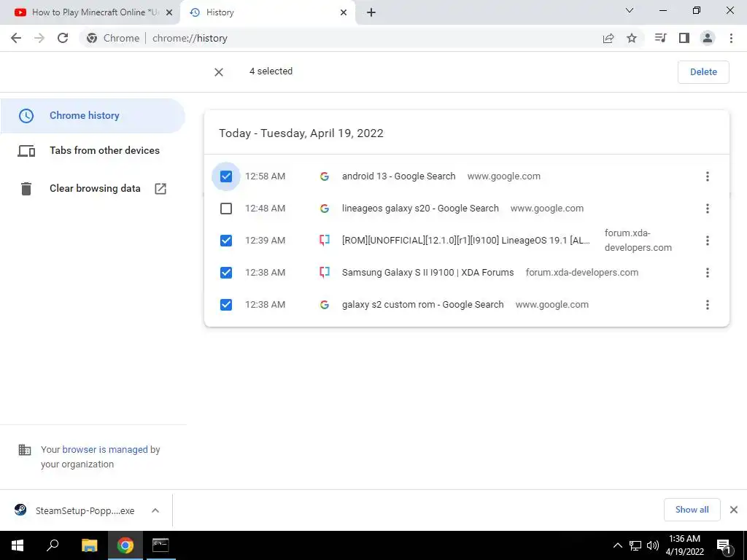Switch to How to Play Minecraft Online tab
The image size is (747, 560).
(x=90, y=12)
